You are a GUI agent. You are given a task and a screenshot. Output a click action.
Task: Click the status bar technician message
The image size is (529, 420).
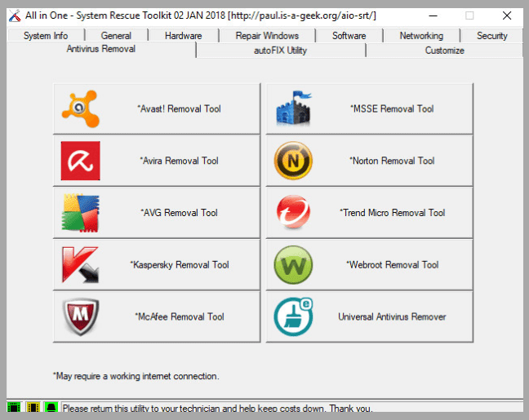(x=218, y=409)
